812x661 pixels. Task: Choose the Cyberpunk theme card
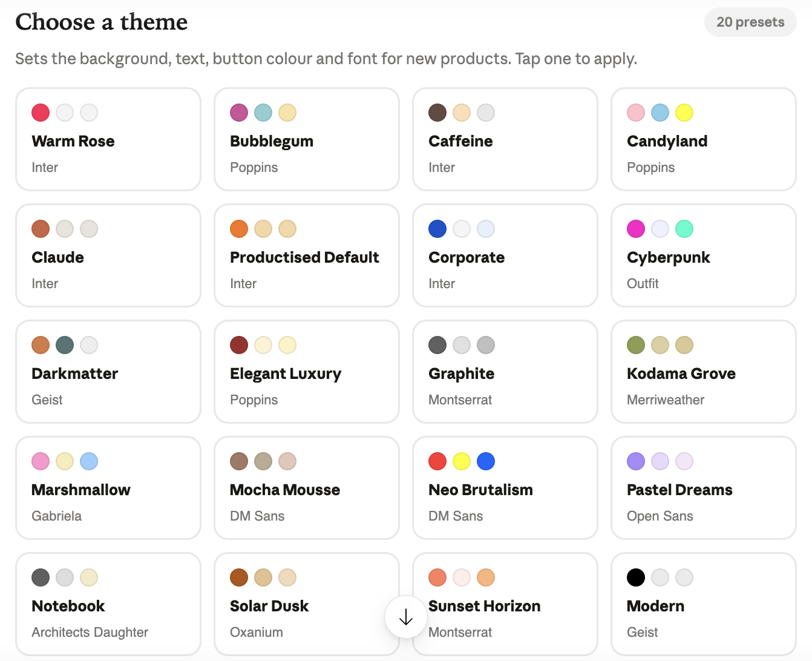point(704,255)
